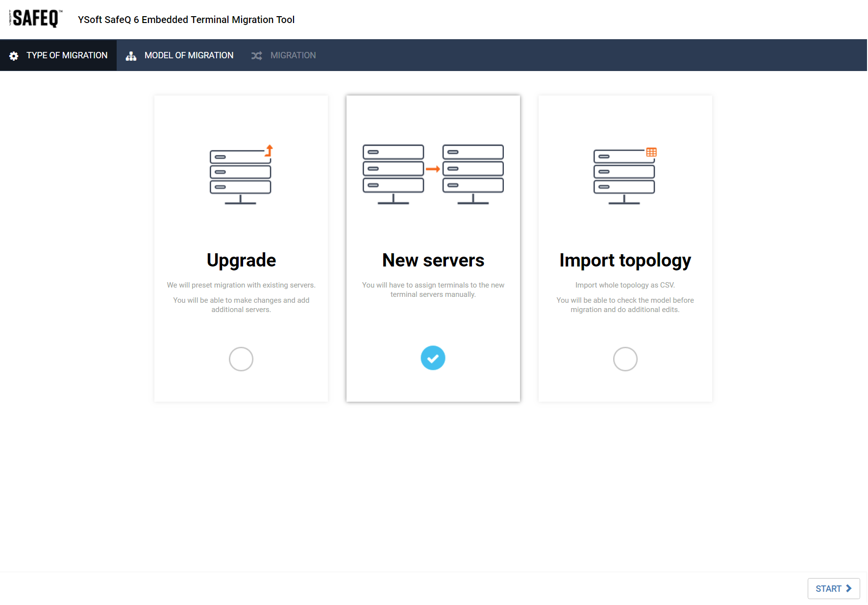The width and height of the screenshot is (868, 605).
Task: Open the Model of Migration tab
Action: tap(189, 55)
